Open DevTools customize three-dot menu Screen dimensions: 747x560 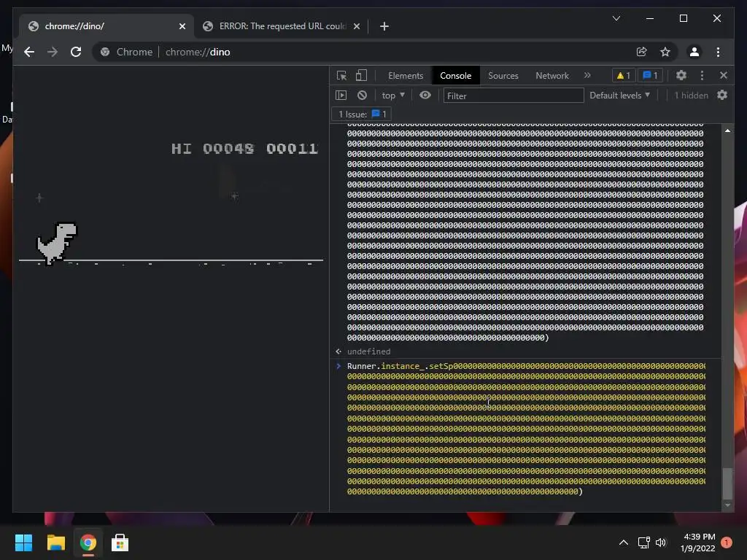702,75
